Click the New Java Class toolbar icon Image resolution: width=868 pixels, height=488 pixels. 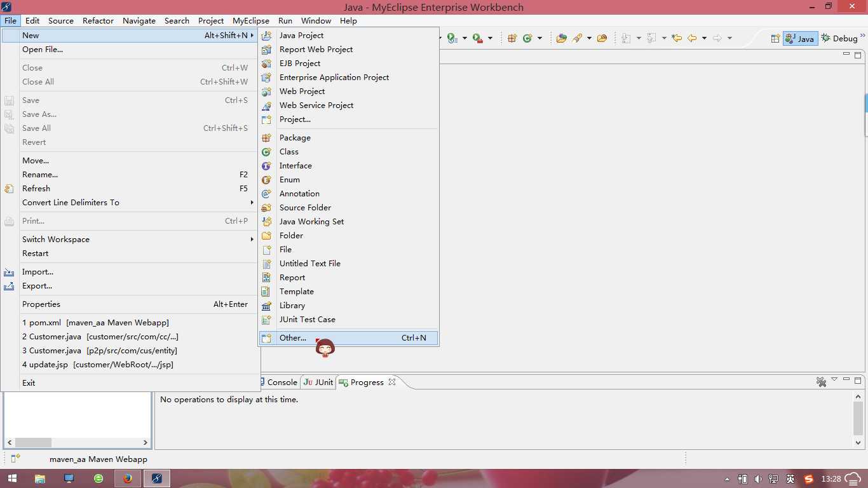(527, 38)
